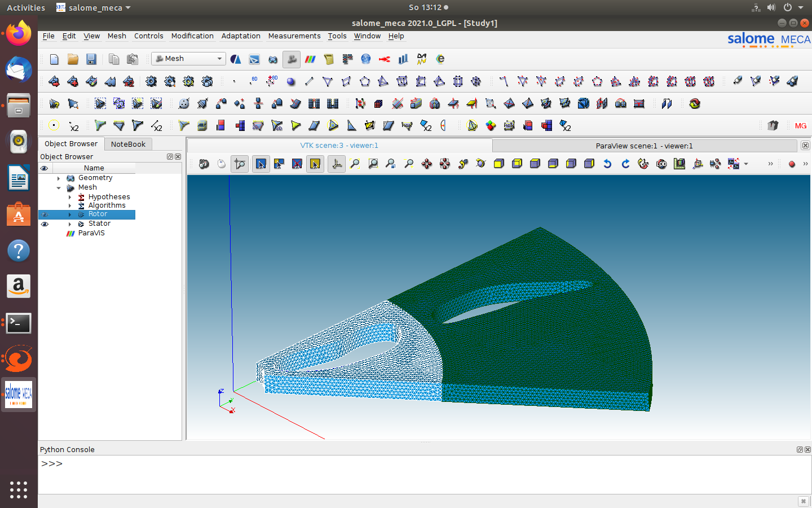Click the rotate counterclockwise view icon
Image resolution: width=812 pixels, height=508 pixels.
607,164
